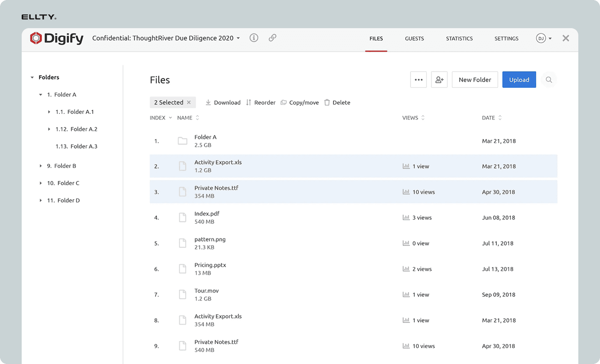Click the Upload button
The image size is (600, 364).
(519, 80)
